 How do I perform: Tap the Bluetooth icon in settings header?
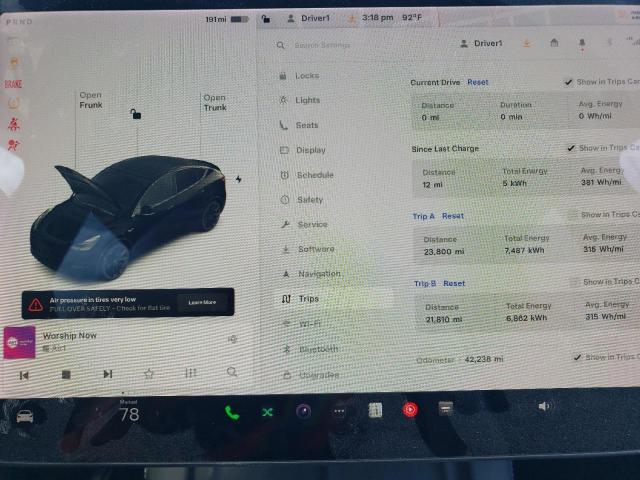[x=610, y=42]
